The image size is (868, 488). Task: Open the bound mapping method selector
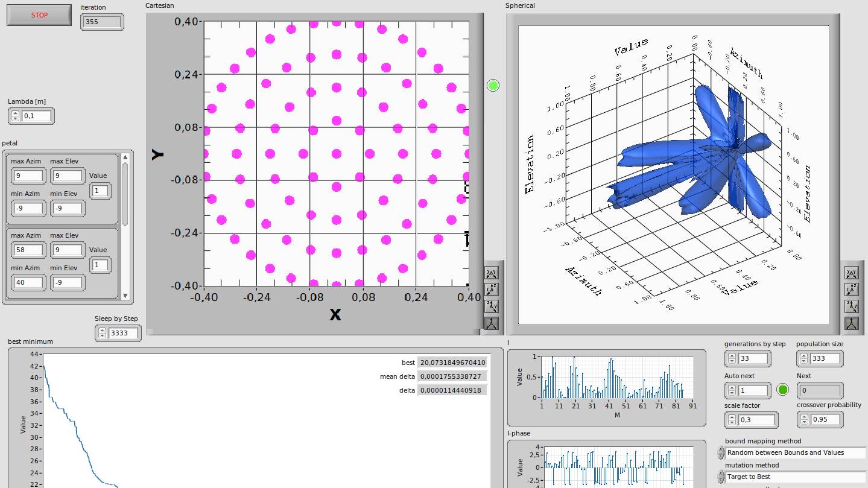pyautogui.click(x=721, y=452)
